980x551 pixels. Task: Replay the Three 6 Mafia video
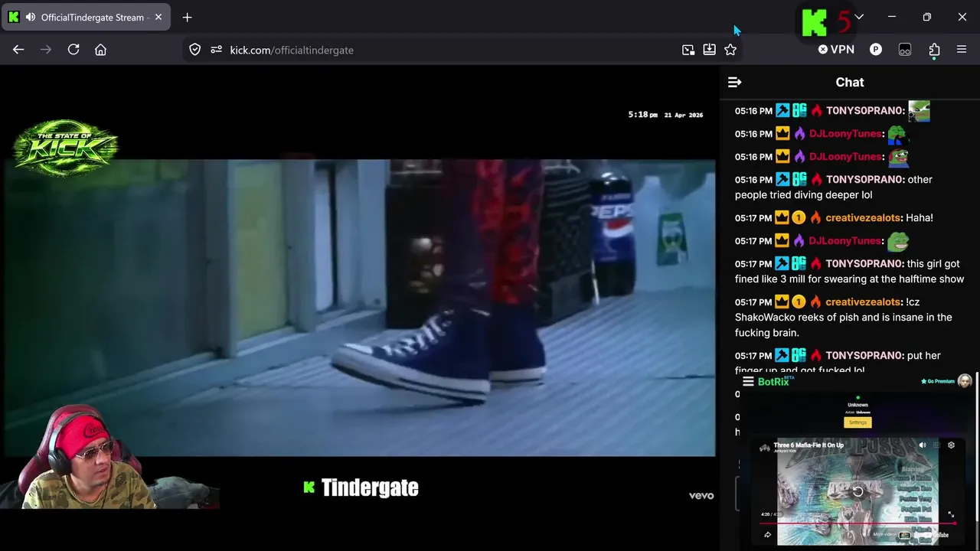pos(857,492)
